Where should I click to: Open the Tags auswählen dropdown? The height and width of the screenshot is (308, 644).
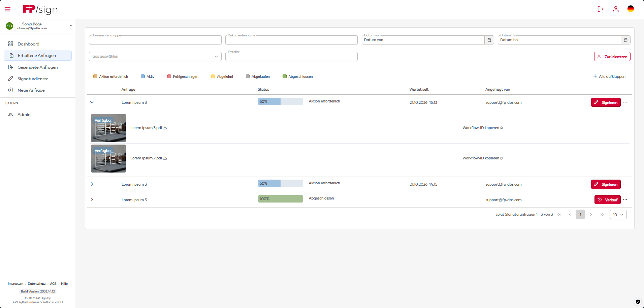(155, 56)
